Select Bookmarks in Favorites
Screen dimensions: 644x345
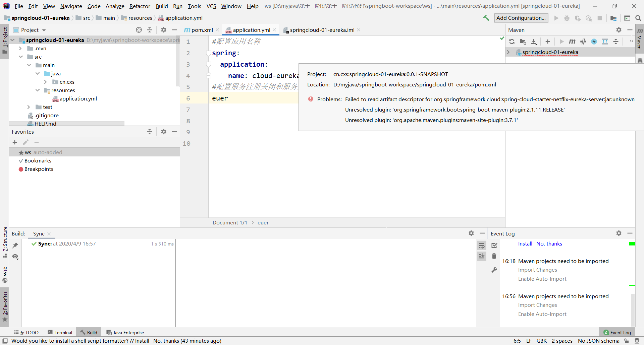(38, 161)
